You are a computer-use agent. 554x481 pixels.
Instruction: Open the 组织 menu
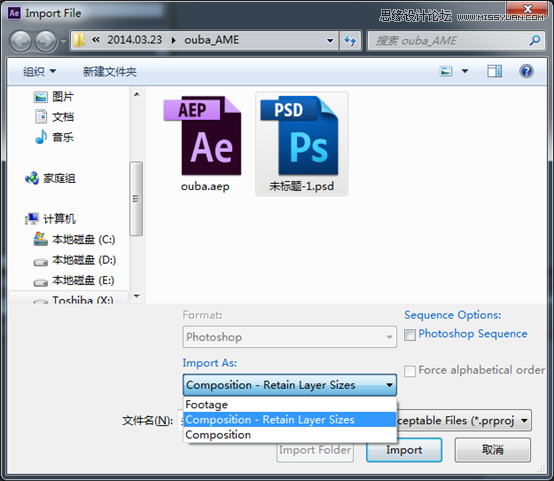click(x=40, y=72)
